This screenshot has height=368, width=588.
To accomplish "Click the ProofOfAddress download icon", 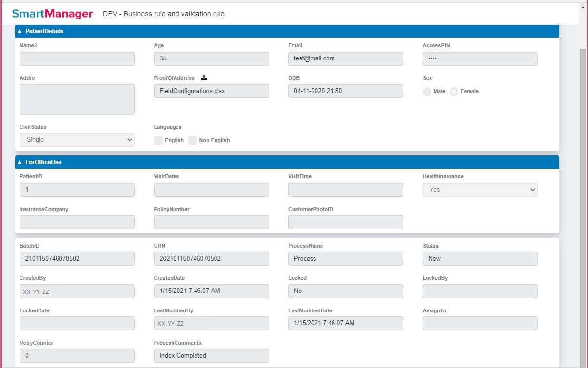I will (x=204, y=78).
